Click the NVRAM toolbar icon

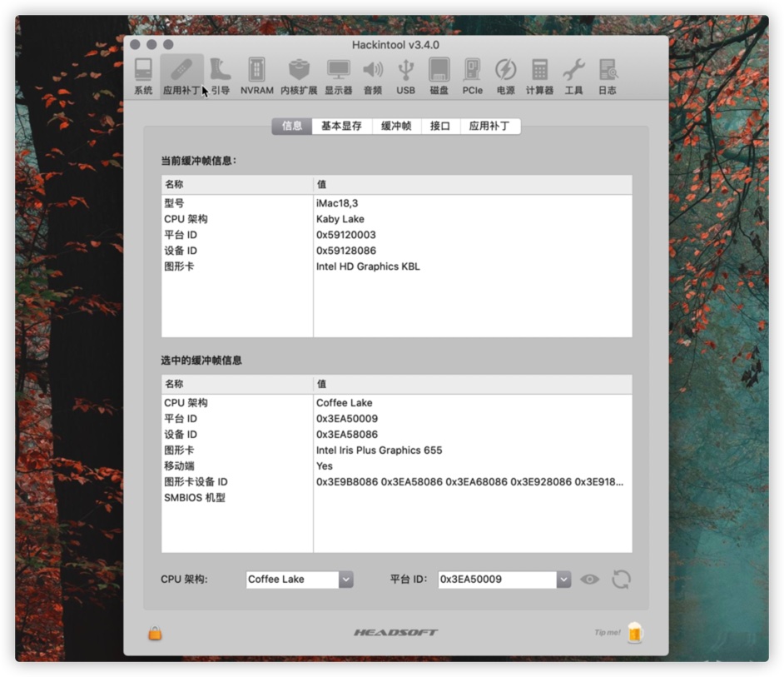[256, 75]
